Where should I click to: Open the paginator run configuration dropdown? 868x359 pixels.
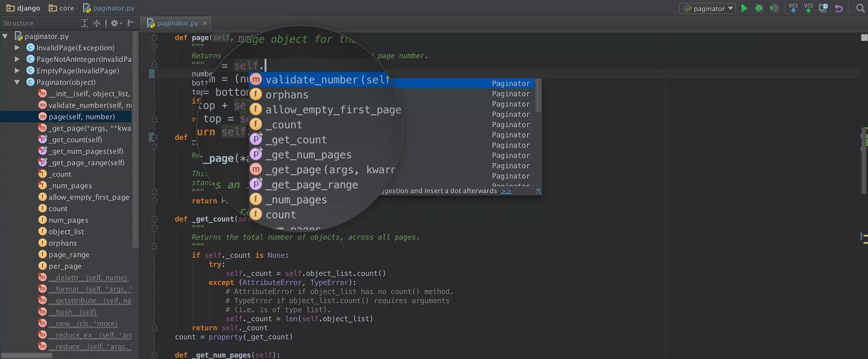pyautogui.click(x=707, y=8)
